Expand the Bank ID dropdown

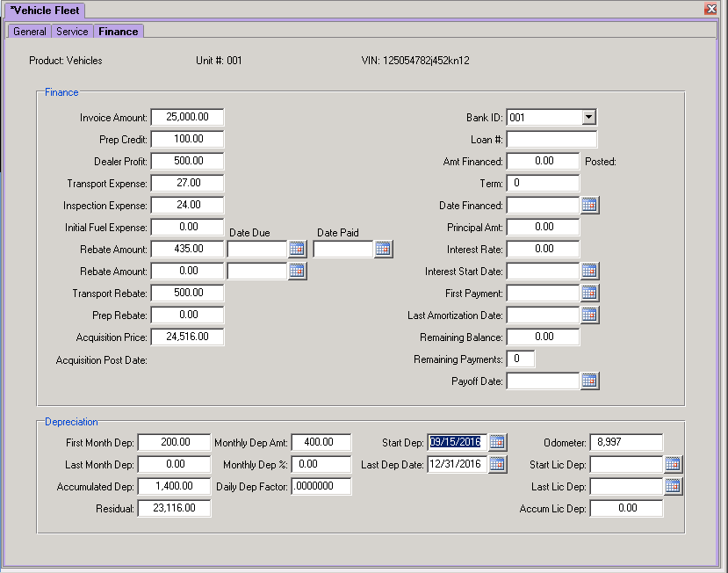coord(588,117)
